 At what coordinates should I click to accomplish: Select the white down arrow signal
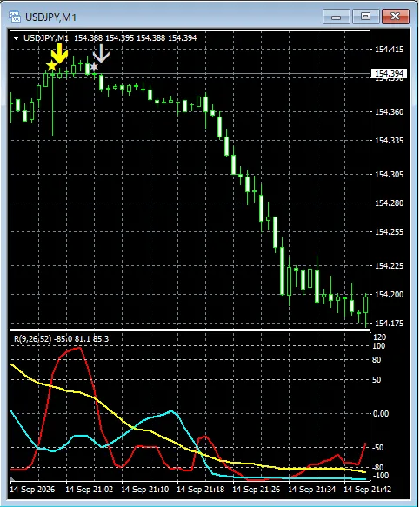click(102, 53)
